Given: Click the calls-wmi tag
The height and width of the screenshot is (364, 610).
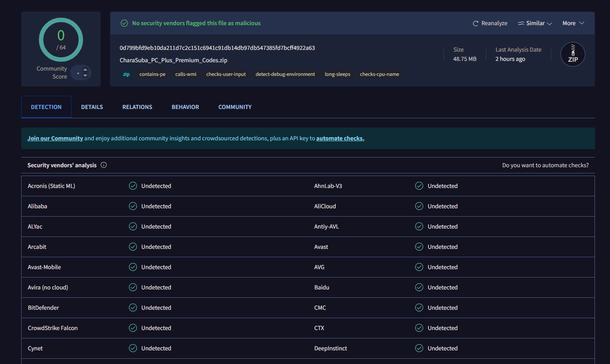Looking at the screenshot, I should click(186, 74).
